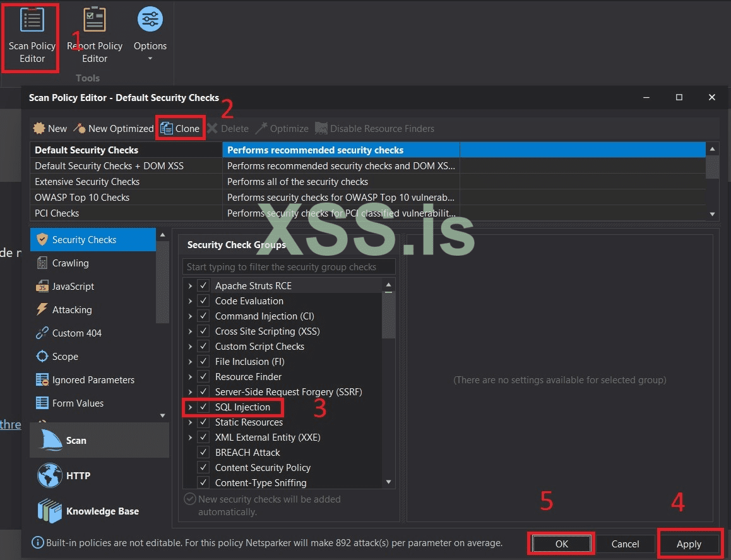Image resolution: width=731 pixels, height=560 pixels.
Task: Click the settings sidebar scrollbar
Action: point(162,282)
